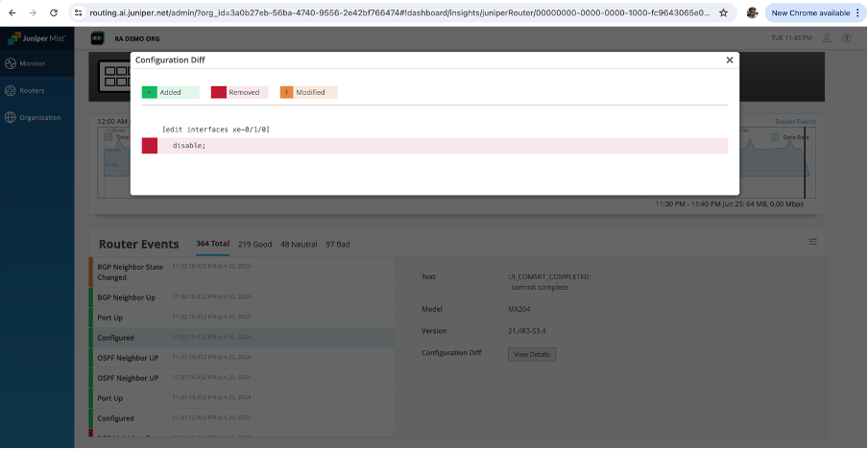
Task: Click New Chrome available button
Action: (815, 12)
